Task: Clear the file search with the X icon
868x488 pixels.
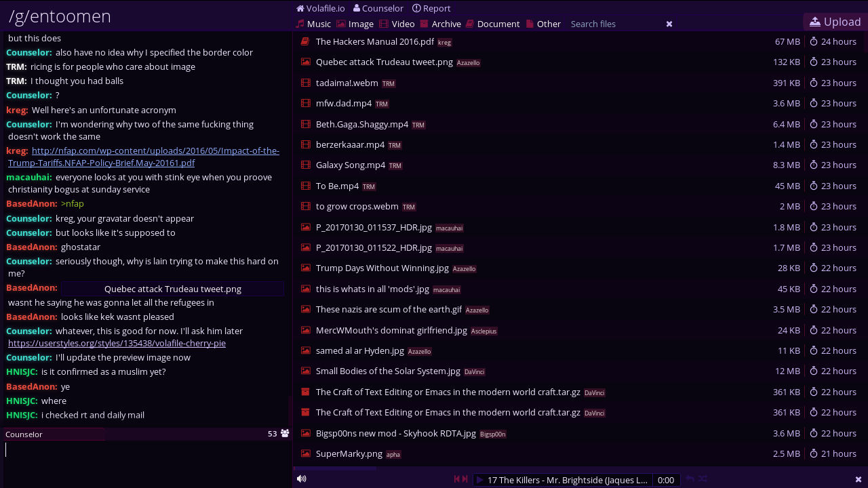Action: [x=669, y=24]
